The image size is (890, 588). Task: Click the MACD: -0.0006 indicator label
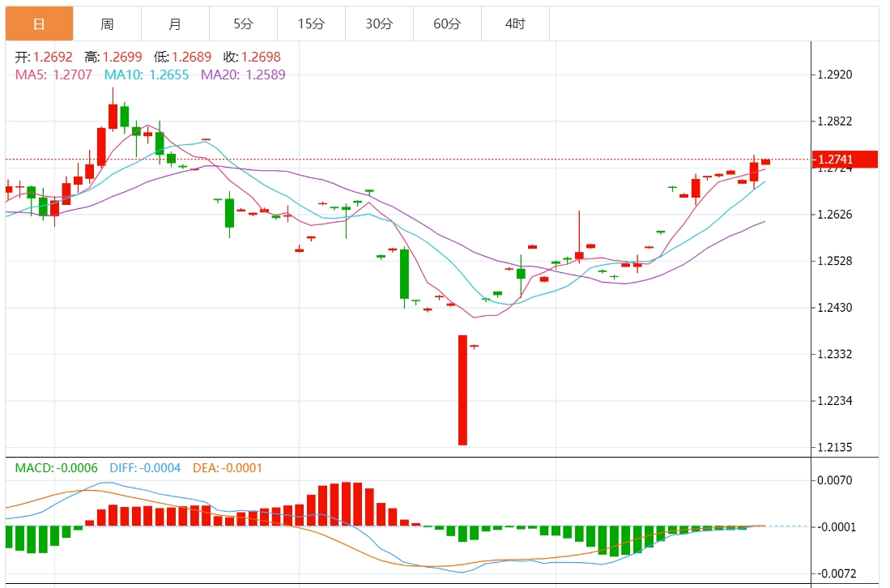pyautogui.click(x=56, y=468)
